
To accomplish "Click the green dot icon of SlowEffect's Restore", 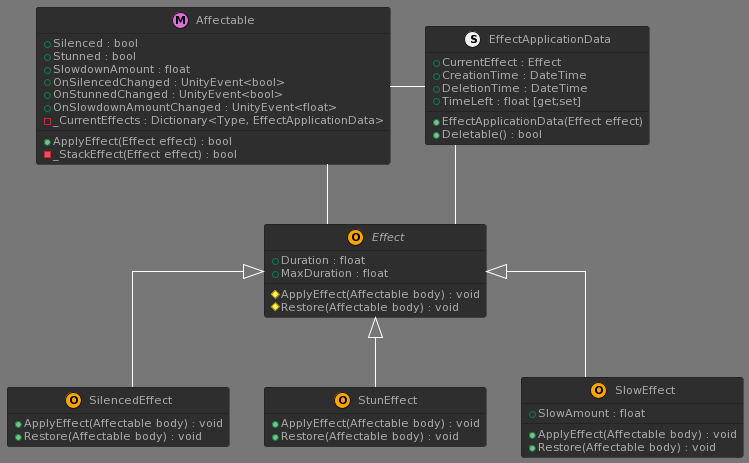I will click(532, 448).
